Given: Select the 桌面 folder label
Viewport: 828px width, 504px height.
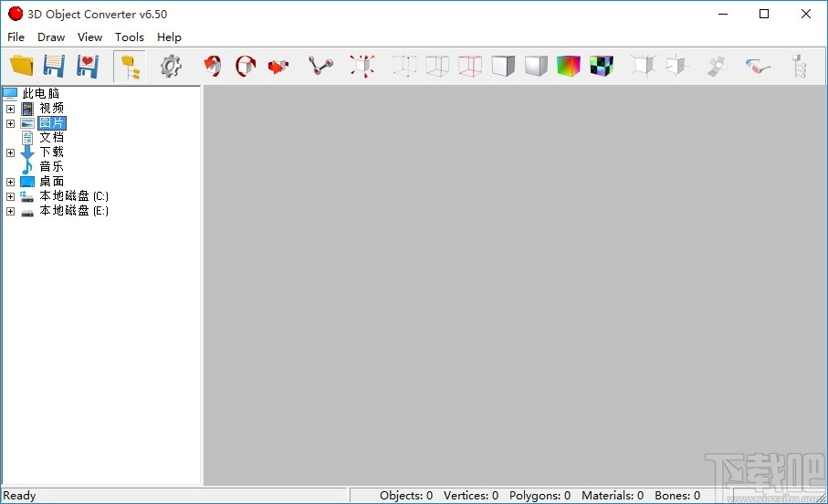Looking at the screenshot, I should 52,181.
